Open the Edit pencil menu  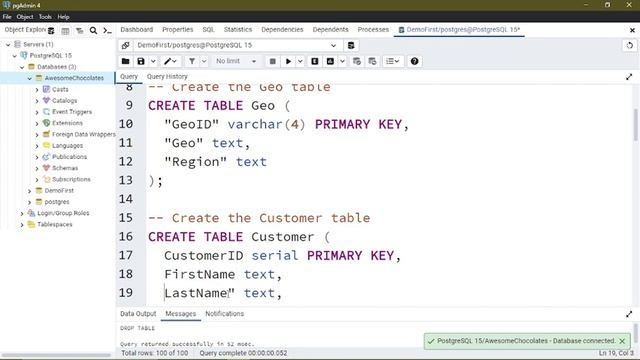pyautogui.click(x=170, y=61)
